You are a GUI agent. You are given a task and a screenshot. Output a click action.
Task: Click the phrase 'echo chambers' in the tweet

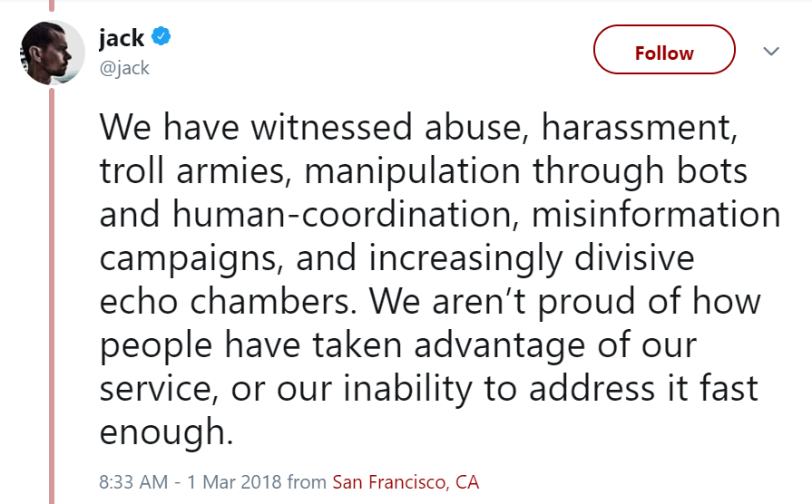click(225, 301)
